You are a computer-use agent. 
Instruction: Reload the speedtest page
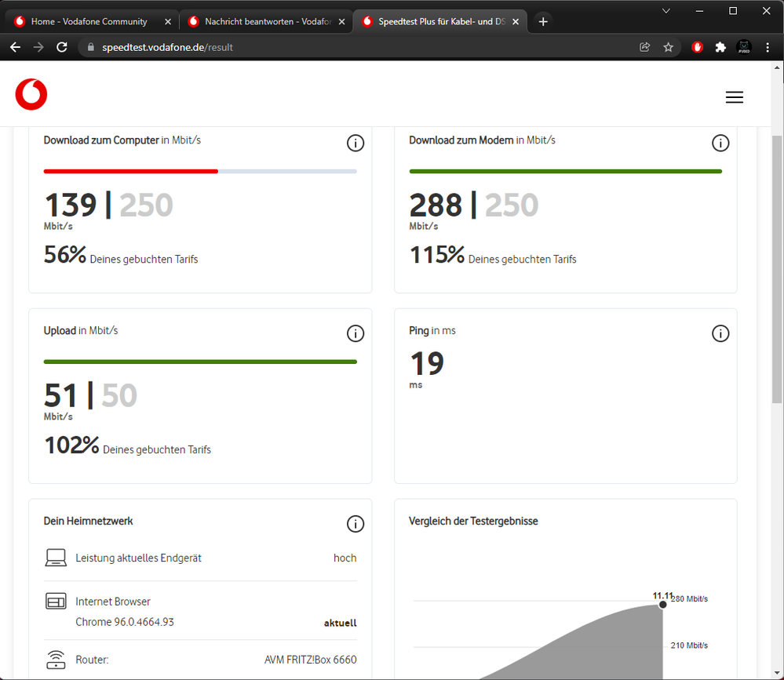pyautogui.click(x=61, y=47)
